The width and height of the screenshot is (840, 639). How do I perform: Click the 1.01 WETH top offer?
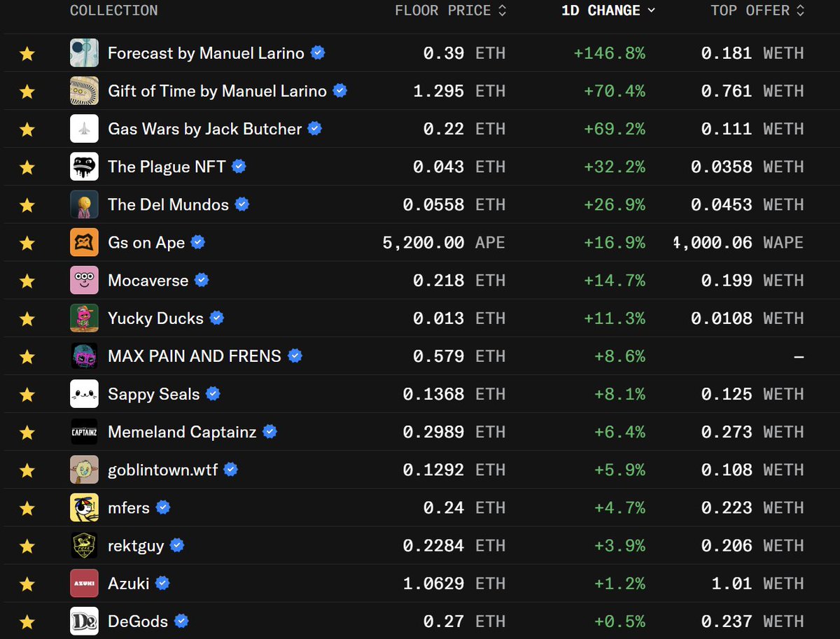758,583
